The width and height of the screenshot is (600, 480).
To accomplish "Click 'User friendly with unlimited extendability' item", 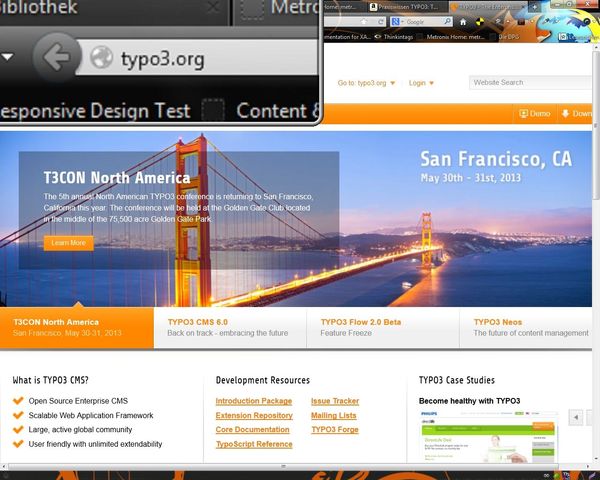I will (x=95, y=444).
